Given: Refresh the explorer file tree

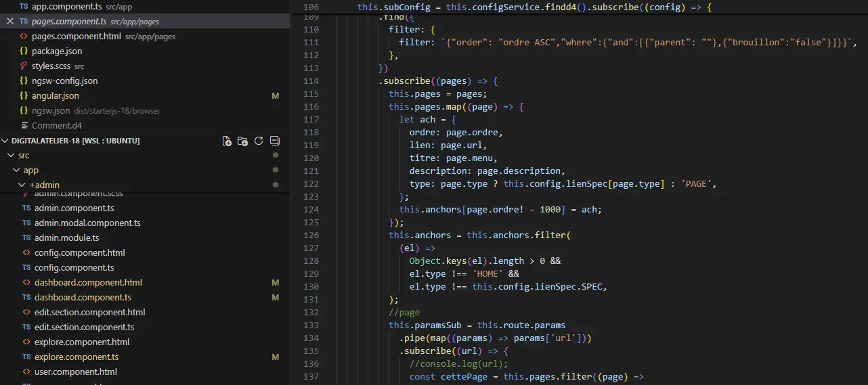Looking at the screenshot, I should (259, 141).
